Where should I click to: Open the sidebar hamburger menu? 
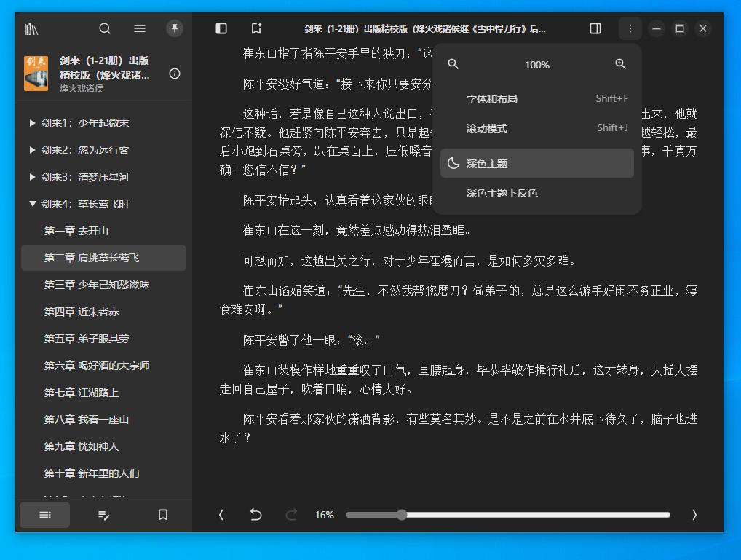tap(140, 29)
